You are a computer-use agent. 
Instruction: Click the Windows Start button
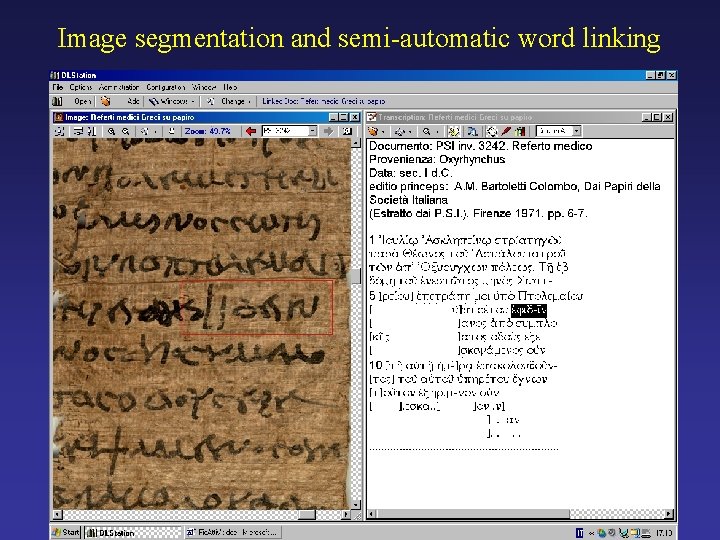pos(66,532)
